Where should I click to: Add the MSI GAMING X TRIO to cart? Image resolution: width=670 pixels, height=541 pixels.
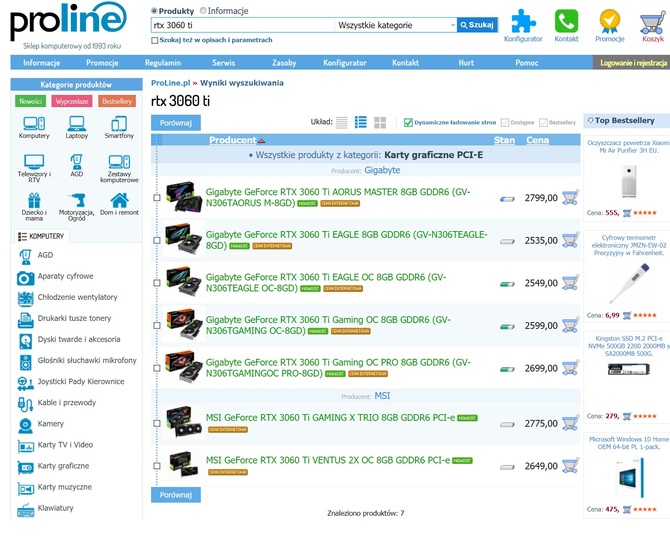tap(570, 423)
